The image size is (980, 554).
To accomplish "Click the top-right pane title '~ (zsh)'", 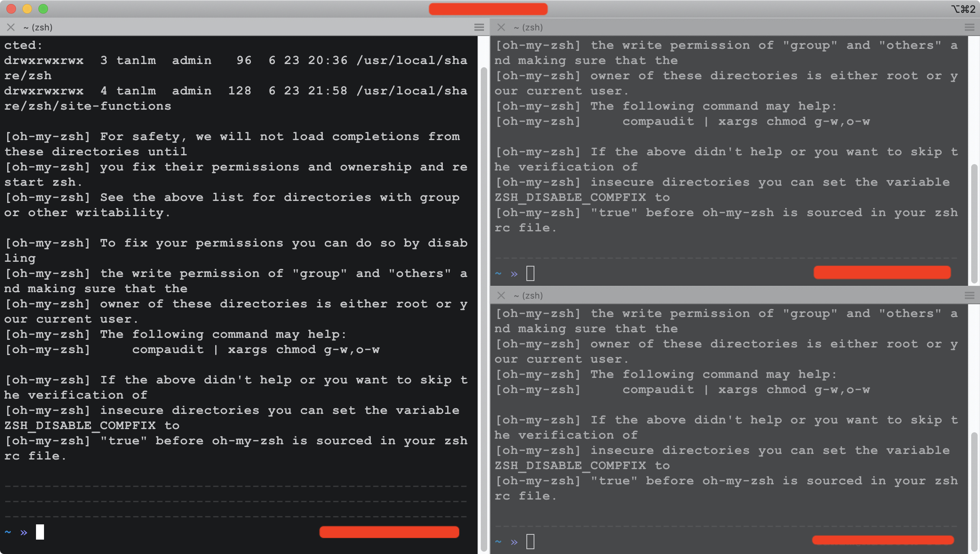I will (x=528, y=27).
